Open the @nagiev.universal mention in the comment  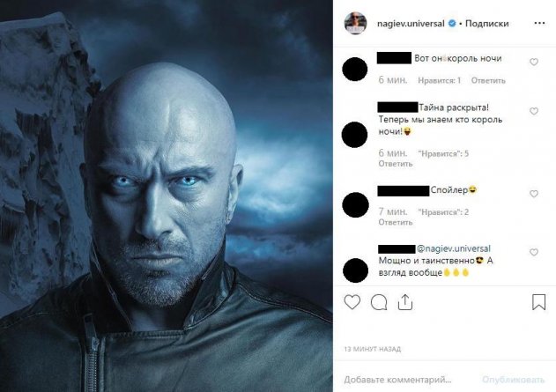coord(453,248)
